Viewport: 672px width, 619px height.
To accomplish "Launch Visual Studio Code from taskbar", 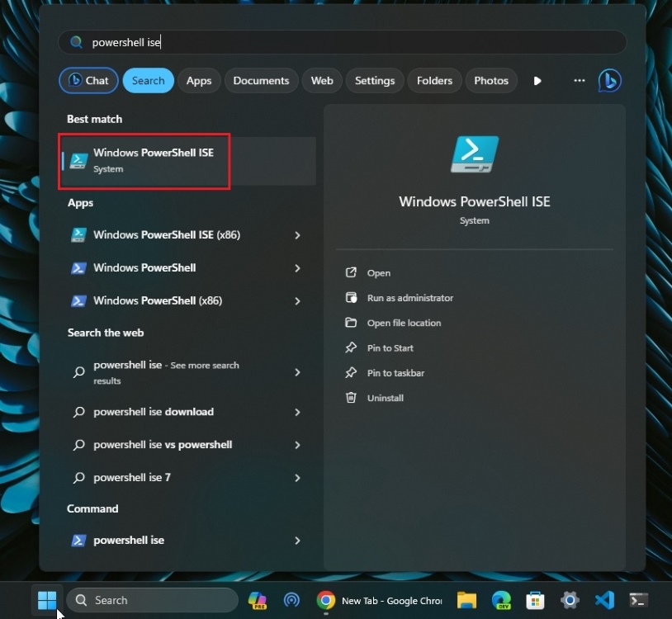I will pos(604,600).
